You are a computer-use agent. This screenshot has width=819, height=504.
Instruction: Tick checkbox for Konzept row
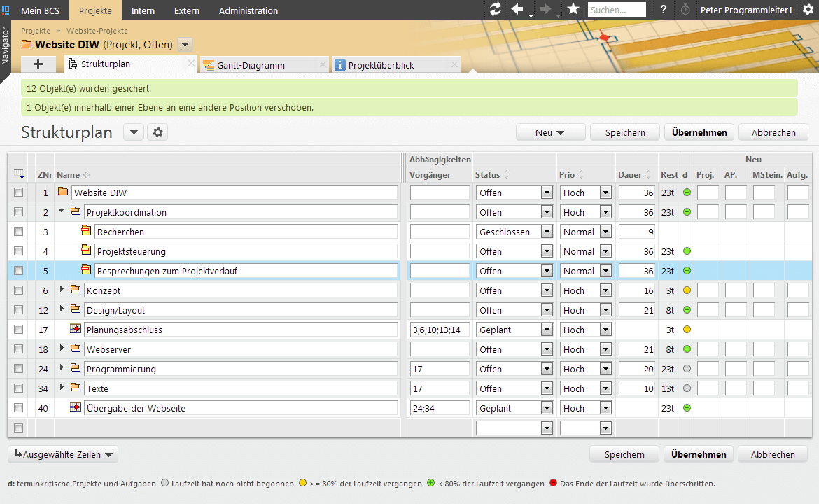19,290
